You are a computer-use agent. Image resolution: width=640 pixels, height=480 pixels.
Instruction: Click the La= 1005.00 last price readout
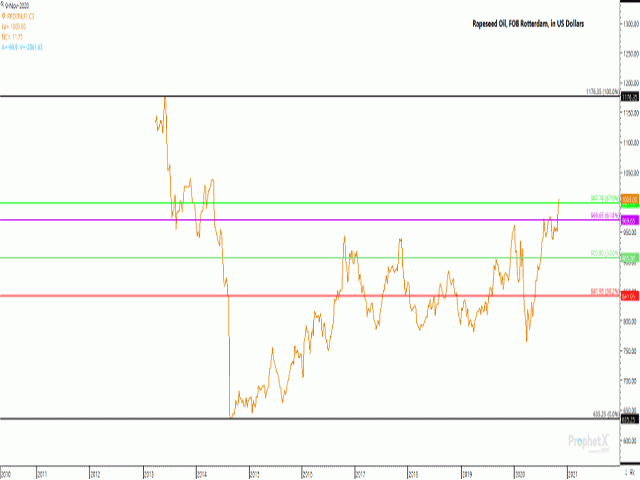coord(13,27)
